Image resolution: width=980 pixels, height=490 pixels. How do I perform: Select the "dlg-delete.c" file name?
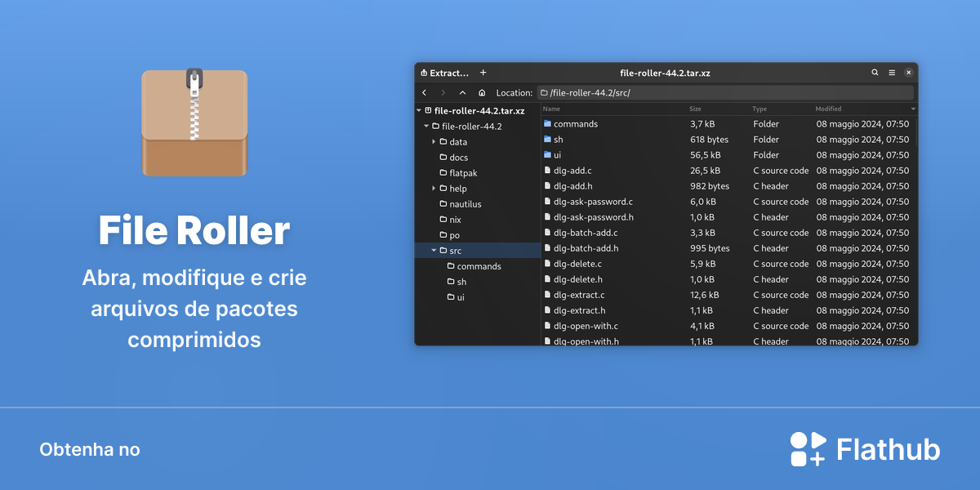tap(577, 264)
